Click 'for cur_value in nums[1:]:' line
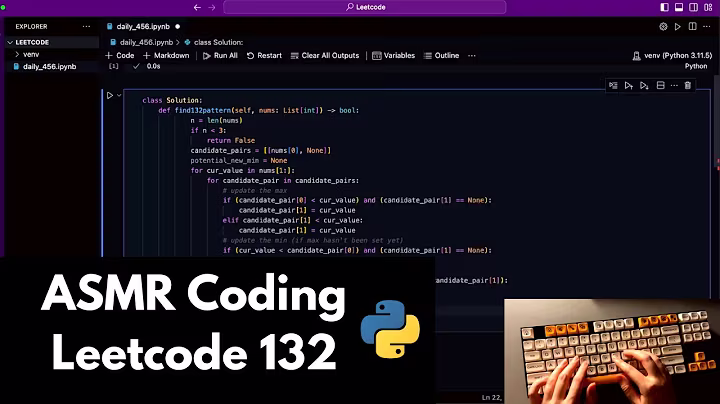This screenshot has height=404, width=720. [x=242, y=170]
